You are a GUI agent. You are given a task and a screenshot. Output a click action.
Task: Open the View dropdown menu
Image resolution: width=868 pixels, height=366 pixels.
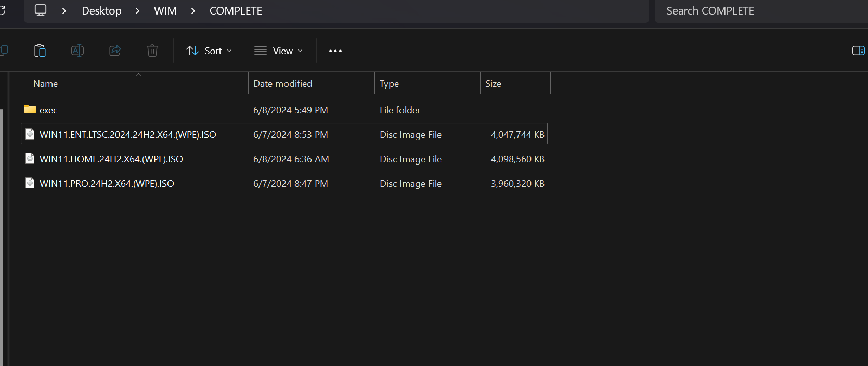[278, 51]
